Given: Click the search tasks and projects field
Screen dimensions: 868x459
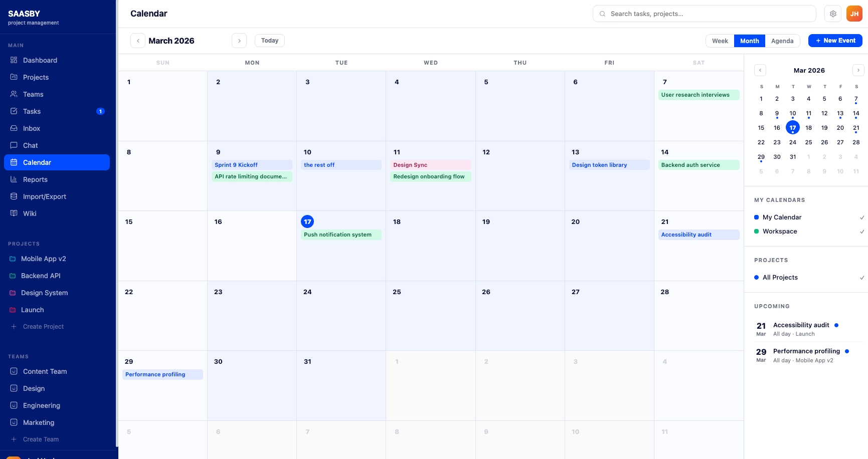Looking at the screenshot, I should tap(704, 14).
